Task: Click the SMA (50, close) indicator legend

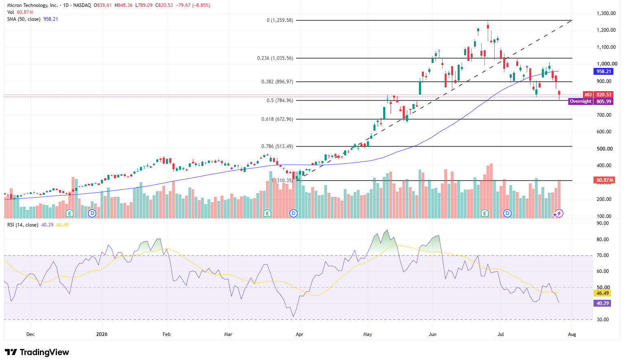Action: coord(24,19)
